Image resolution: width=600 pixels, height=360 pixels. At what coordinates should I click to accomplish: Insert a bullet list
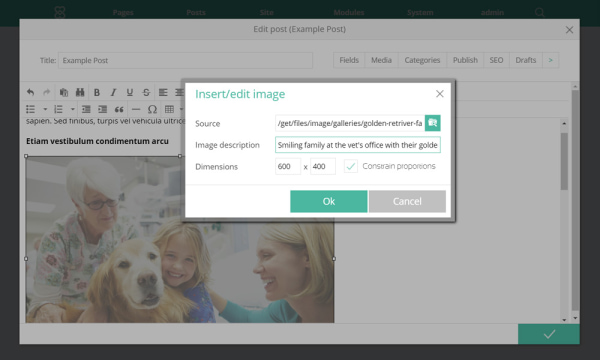click(x=31, y=109)
